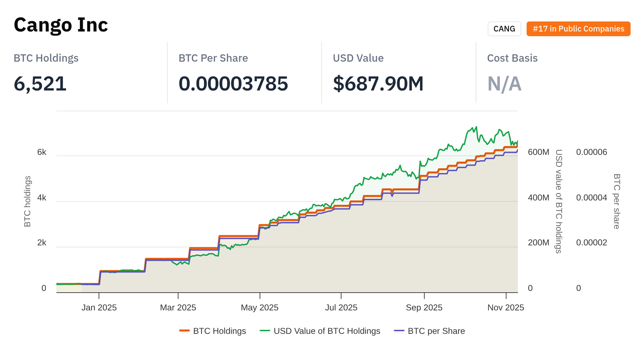The height and width of the screenshot is (362, 644).
Task: Click the orange BTC Holdings legend swatch
Action: coord(184,331)
